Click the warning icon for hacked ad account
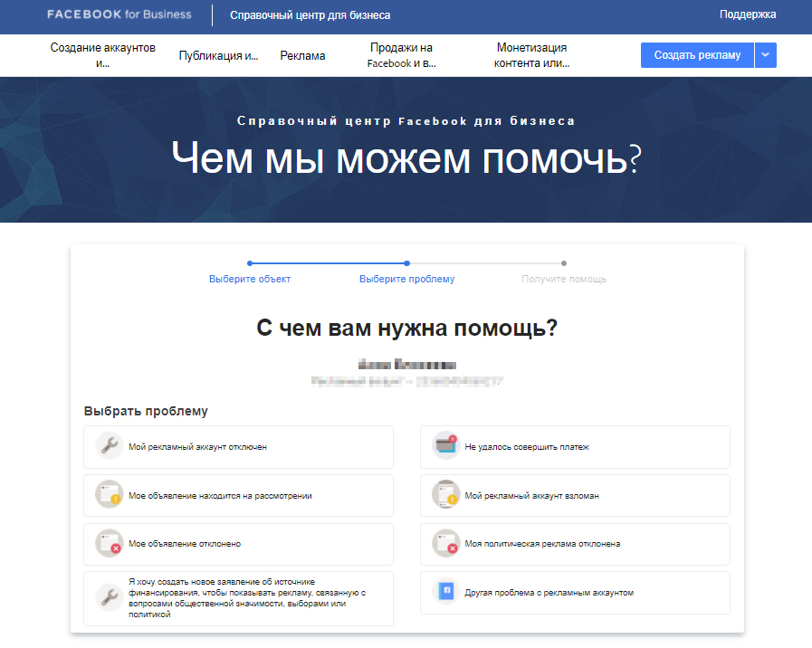The width and height of the screenshot is (812, 648). [445, 496]
